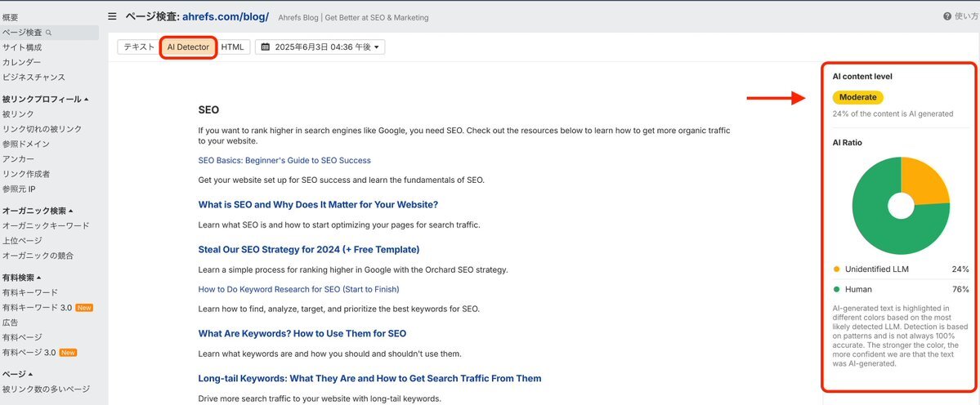Screen dimensions: 980x405
Task: Open カレンダー in the sidebar
Action: point(22,62)
